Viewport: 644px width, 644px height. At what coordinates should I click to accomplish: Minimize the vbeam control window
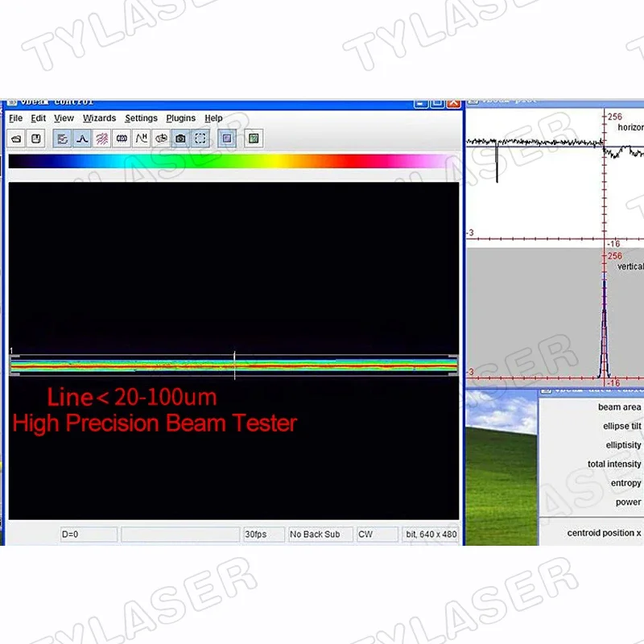(421, 104)
